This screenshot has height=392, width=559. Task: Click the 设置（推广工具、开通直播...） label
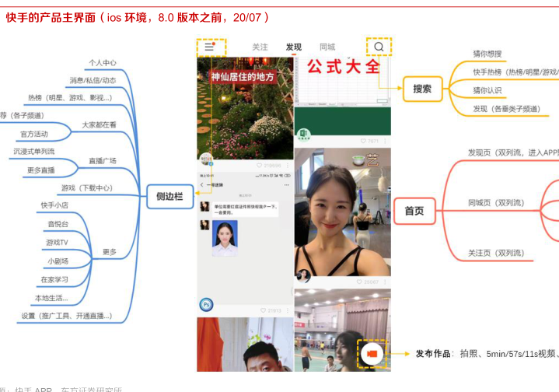tap(67, 316)
